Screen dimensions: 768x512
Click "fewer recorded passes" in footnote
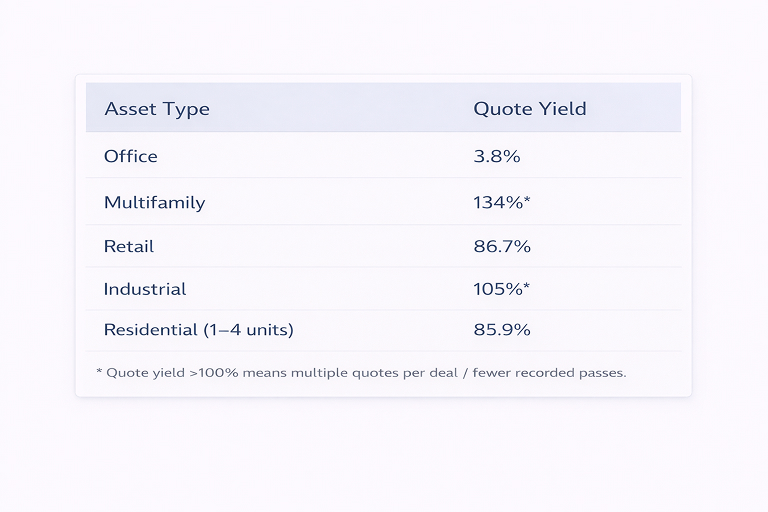click(x=549, y=373)
